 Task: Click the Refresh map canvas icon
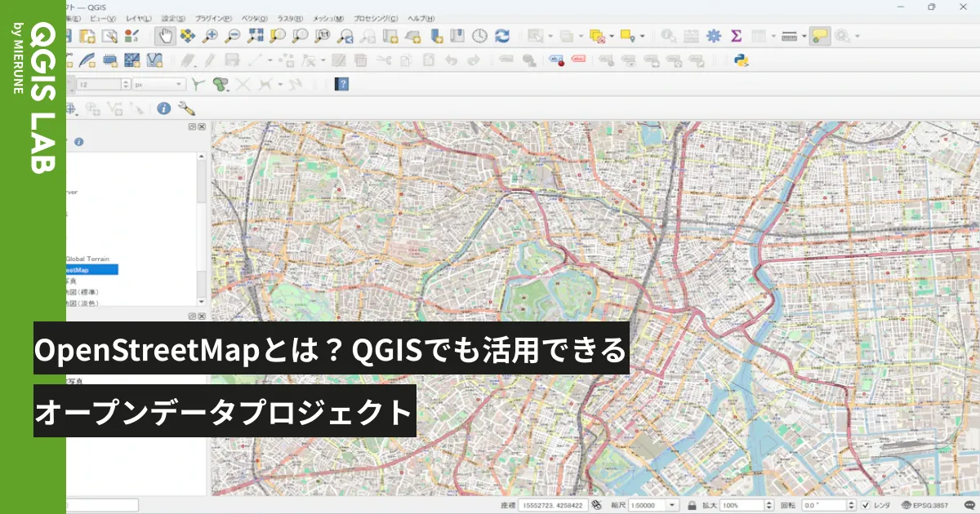pos(501,35)
